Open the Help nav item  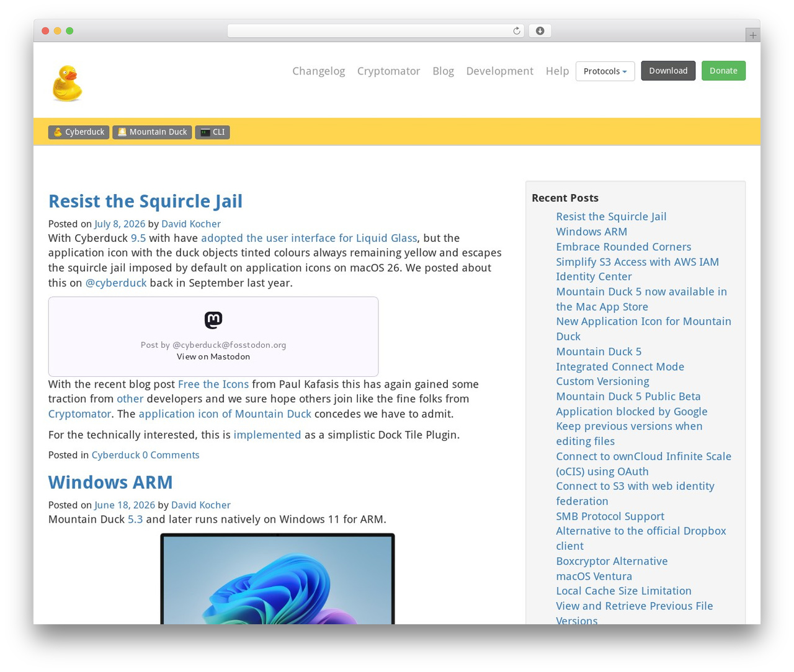point(557,71)
